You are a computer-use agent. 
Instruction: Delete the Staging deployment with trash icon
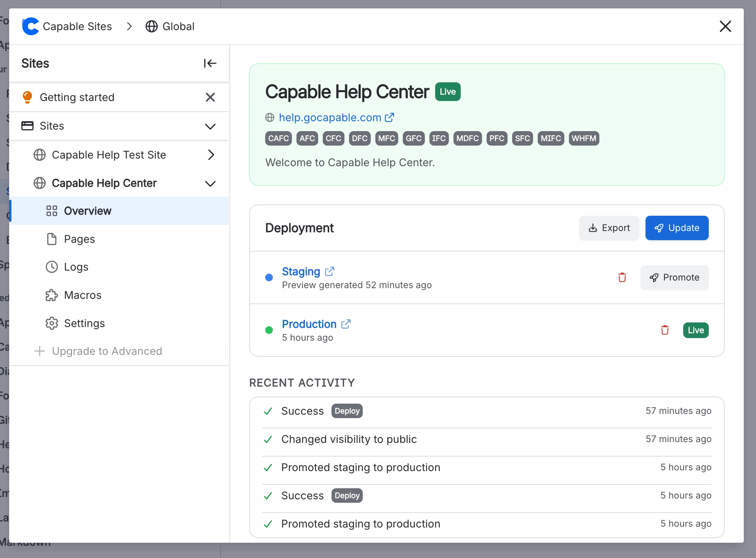click(622, 277)
